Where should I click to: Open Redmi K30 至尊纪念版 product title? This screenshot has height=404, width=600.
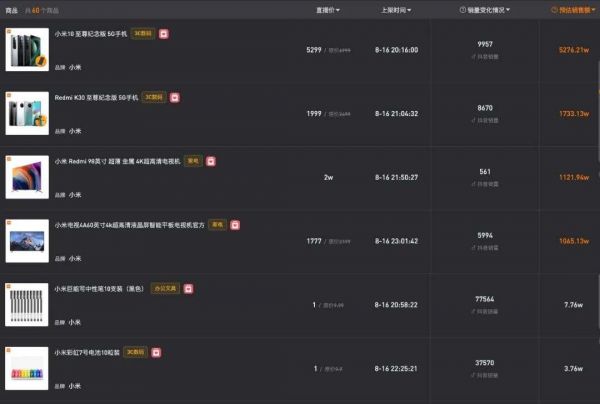[x=96, y=98]
